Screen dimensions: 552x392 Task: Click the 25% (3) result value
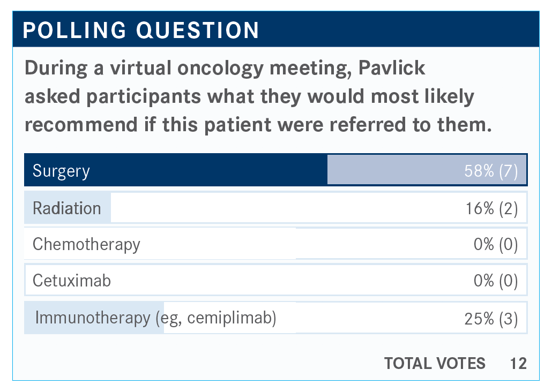[x=491, y=319]
